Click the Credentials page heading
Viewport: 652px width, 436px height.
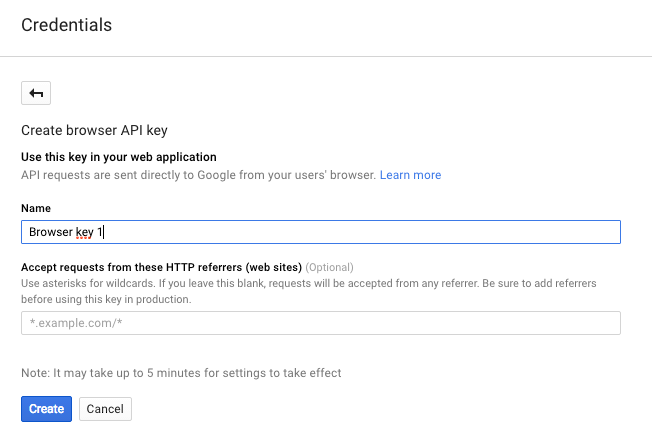coord(67,25)
